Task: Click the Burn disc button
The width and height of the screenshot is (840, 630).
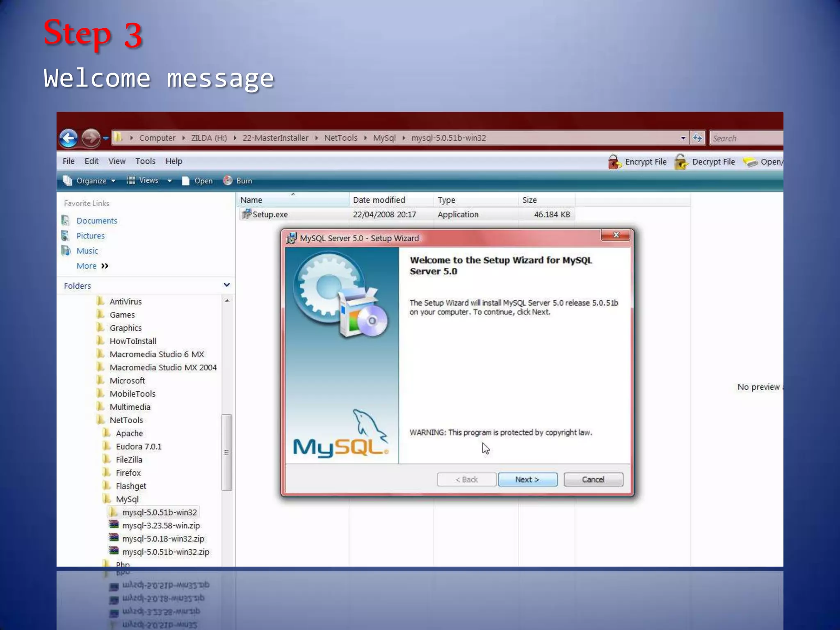Action: (x=238, y=180)
